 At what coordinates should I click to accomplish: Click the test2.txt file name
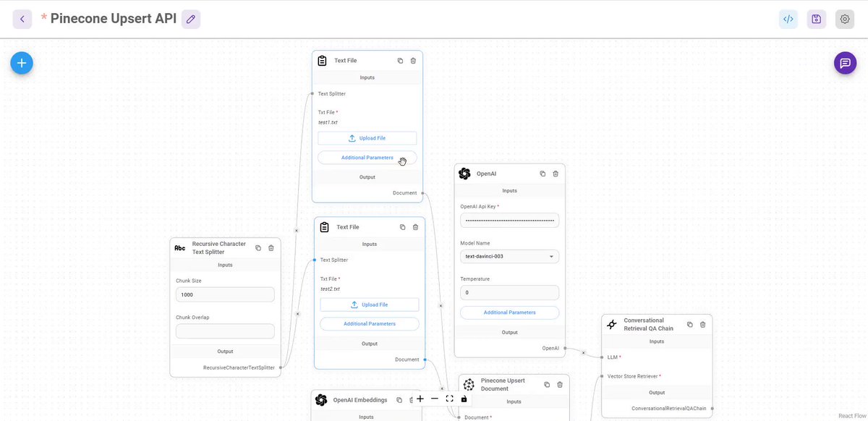(x=331, y=289)
